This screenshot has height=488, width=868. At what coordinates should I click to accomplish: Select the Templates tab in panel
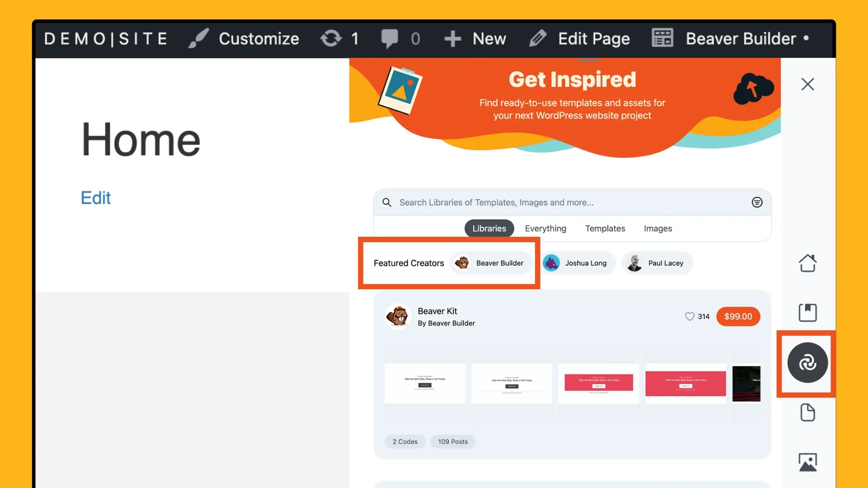click(604, 228)
